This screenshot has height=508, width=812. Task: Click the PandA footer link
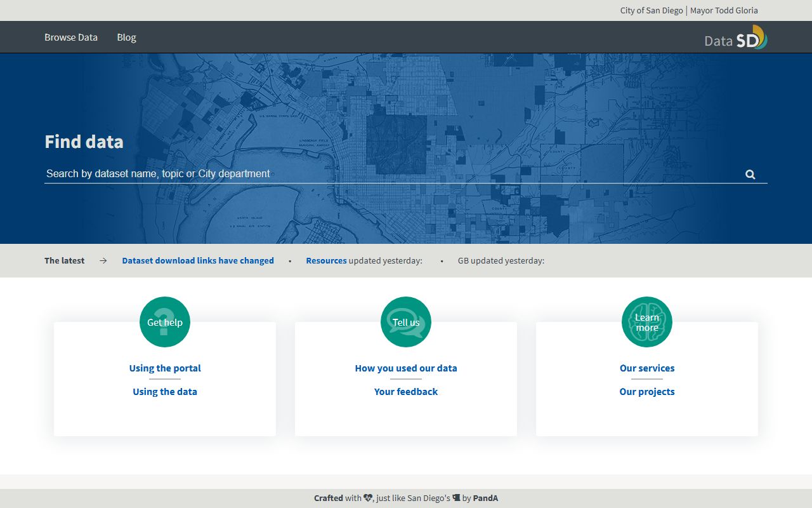(x=485, y=498)
